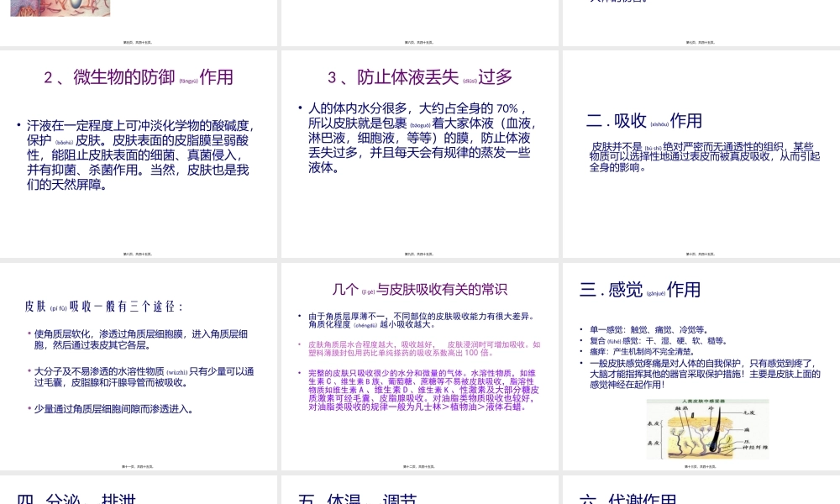Open slide titled 三.感觉作用
The image size is (840, 504).
pyautogui.click(x=698, y=365)
